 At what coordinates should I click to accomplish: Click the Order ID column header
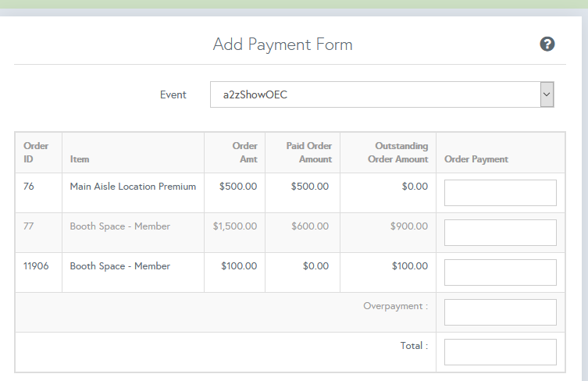(x=36, y=152)
